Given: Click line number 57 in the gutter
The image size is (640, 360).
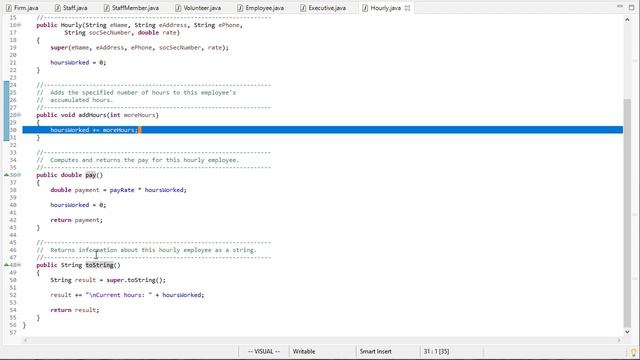Looking at the screenshot, I should point(13,333).
